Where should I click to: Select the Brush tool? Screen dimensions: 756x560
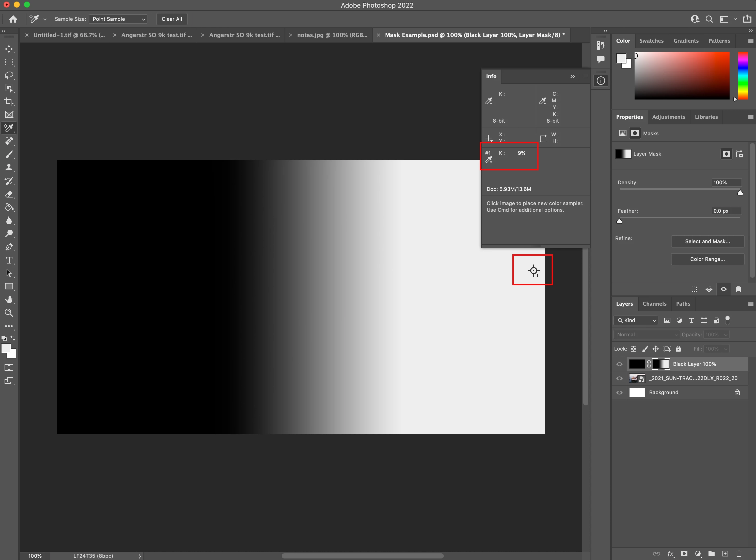pos(9,155)
